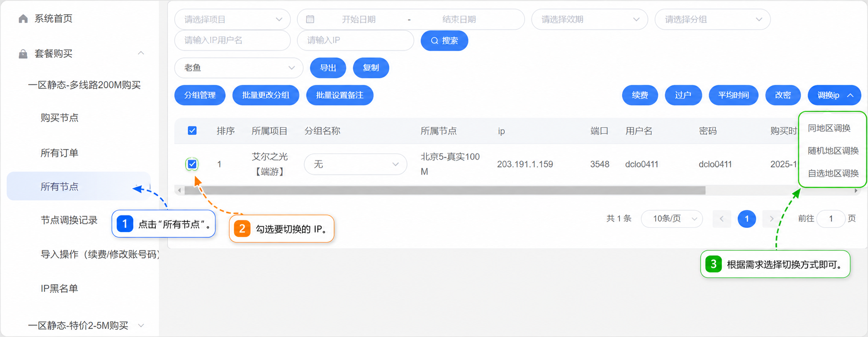Click the 续费 button
Image resolution: width=868 pixels, height=337 pixels.
(640, 95)
